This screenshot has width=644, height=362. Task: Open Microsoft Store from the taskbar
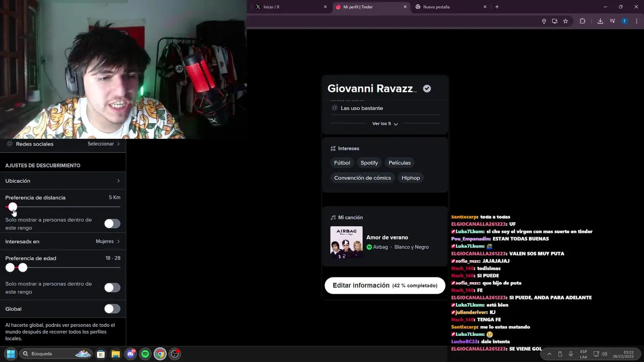[x=101, y=354]
